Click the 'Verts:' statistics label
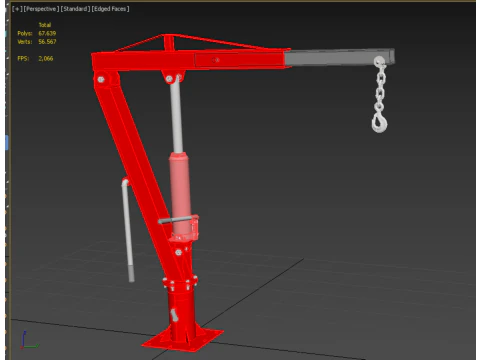The image size is (480, 360). 25,42
